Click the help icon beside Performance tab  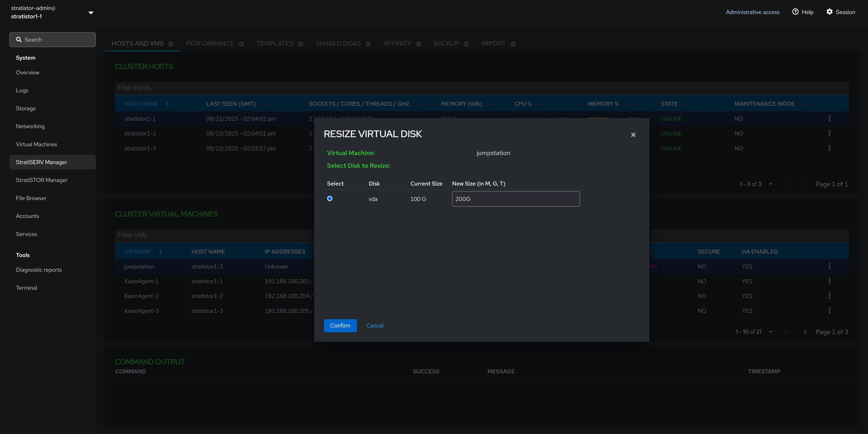(x=241, y=44)
